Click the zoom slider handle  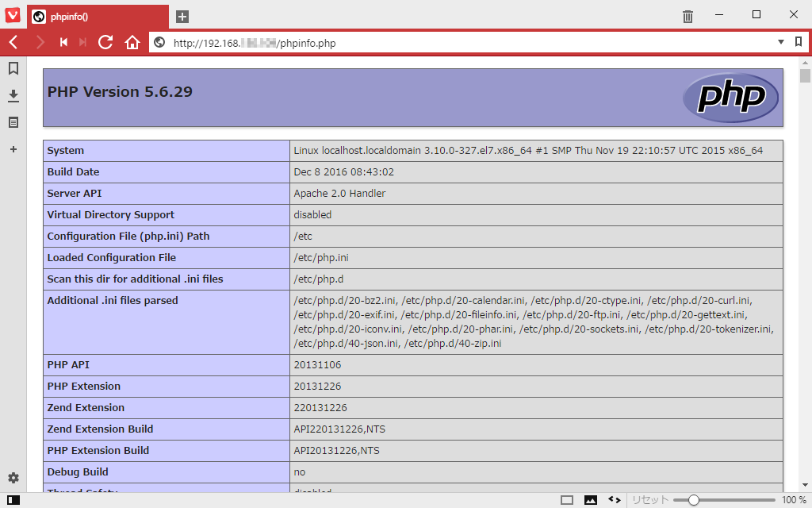(694, 500)
